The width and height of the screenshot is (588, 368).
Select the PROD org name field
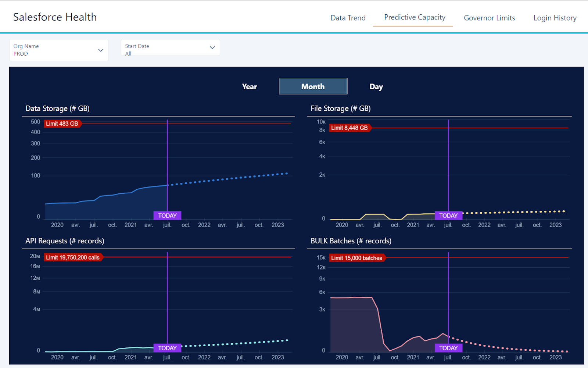[59, 50]
